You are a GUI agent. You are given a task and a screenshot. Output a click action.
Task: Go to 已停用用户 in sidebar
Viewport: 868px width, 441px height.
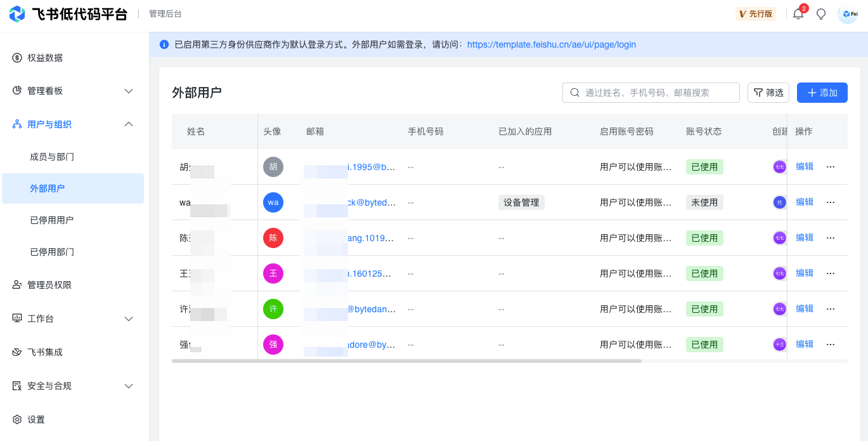click(52, 220)
